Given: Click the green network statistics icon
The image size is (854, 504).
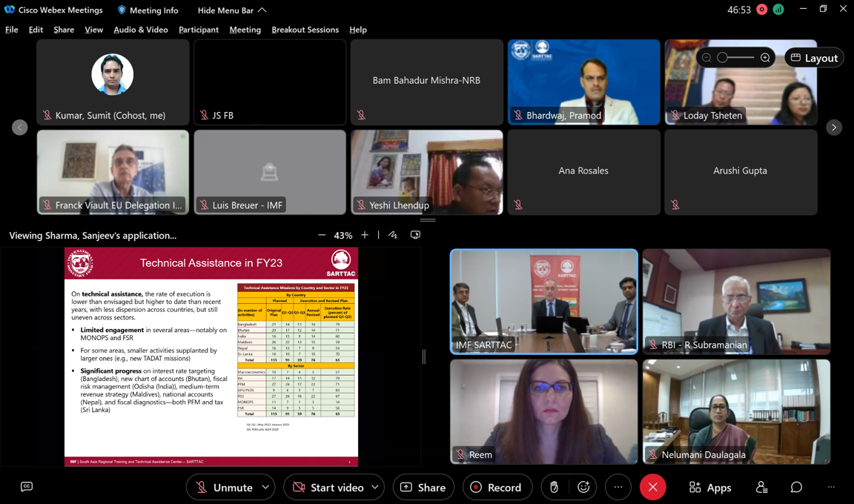Looking at the screenshot, I should 778,10.
